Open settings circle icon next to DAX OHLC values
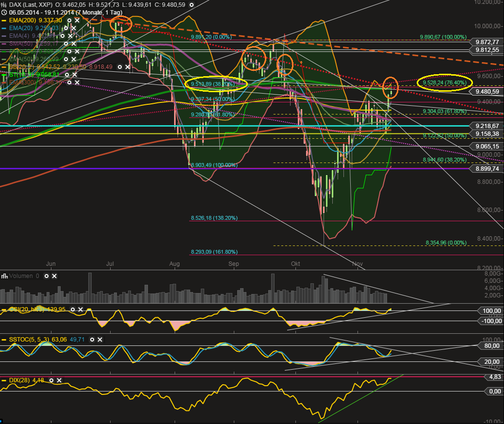504x424 pixels. (192, 5)
